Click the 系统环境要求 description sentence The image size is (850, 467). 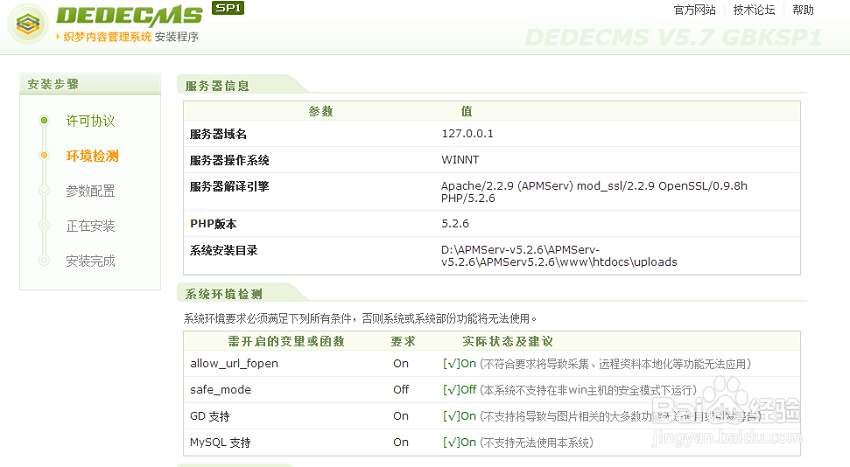360,318
